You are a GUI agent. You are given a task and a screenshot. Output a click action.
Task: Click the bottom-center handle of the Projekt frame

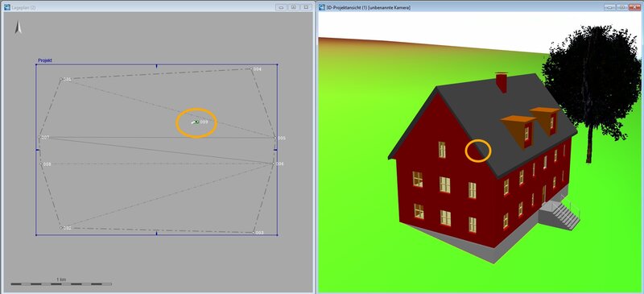156,234
